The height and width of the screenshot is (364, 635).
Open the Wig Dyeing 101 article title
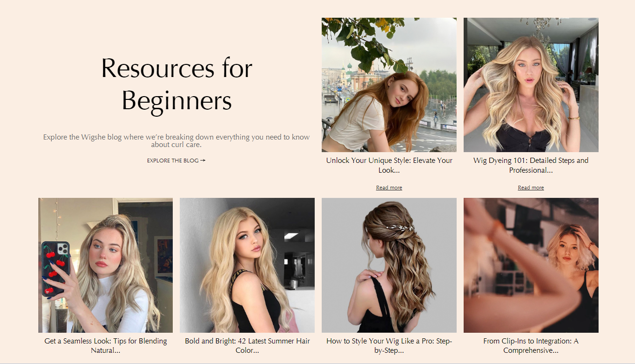[531, 165]
